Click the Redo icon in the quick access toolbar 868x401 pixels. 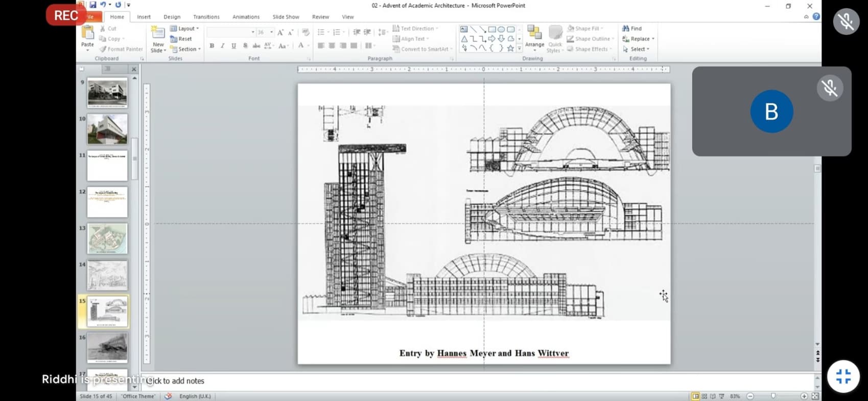pos(118,5)
